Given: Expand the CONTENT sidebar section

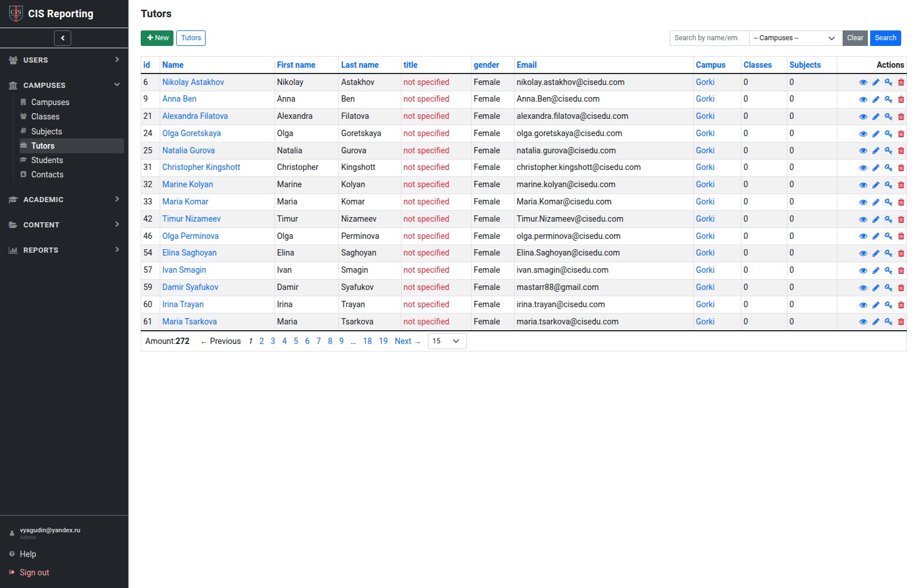Looking at the screenshot, I should click(64, 225).
